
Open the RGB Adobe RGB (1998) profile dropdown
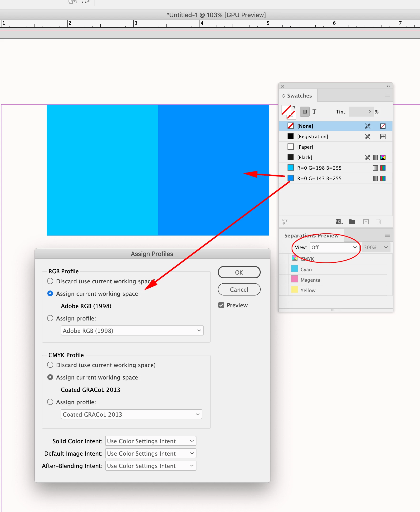(132, 330)
